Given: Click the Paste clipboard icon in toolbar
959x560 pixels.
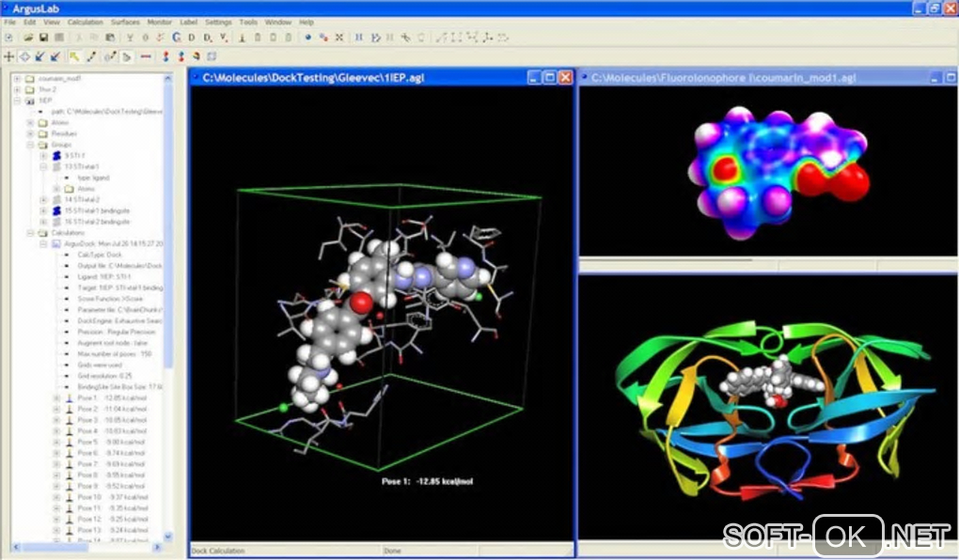Looking at the screenshot, I should (110, 38).
